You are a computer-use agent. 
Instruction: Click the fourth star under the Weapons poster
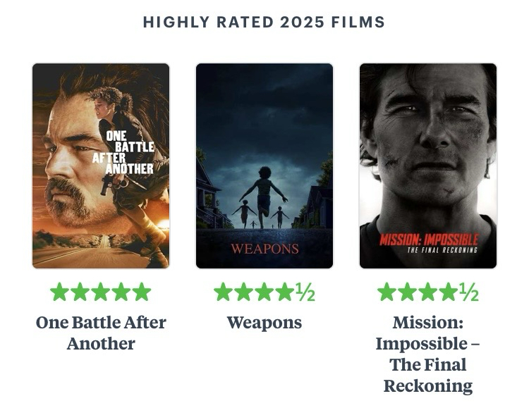coord(285,292)
